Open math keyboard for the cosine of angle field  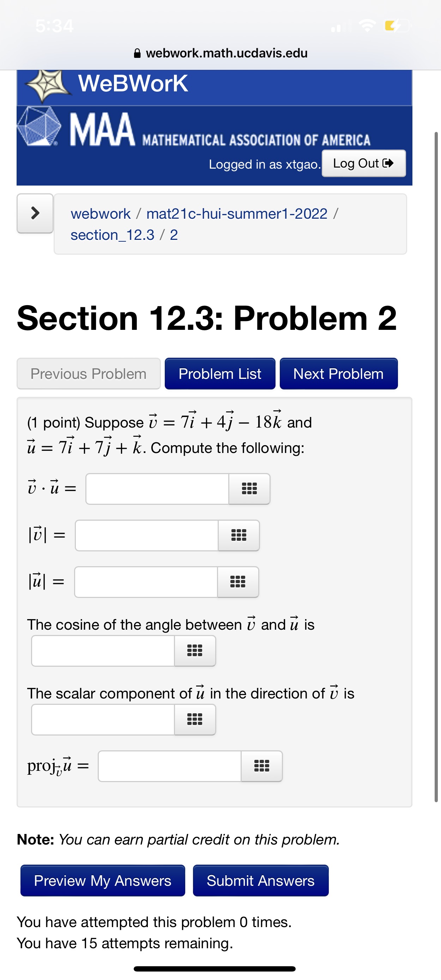click(195, 651)
